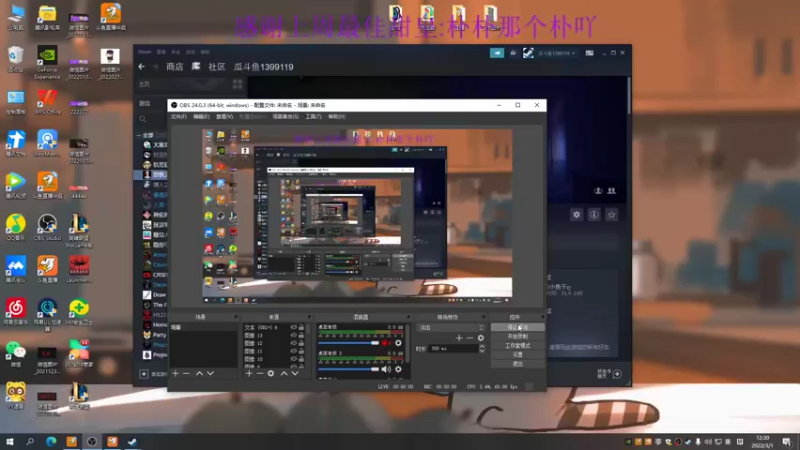The width and height of the screenshot is (800, 450).
Task: Click Steam notifications envelope icon
Action: coord(513,53)
